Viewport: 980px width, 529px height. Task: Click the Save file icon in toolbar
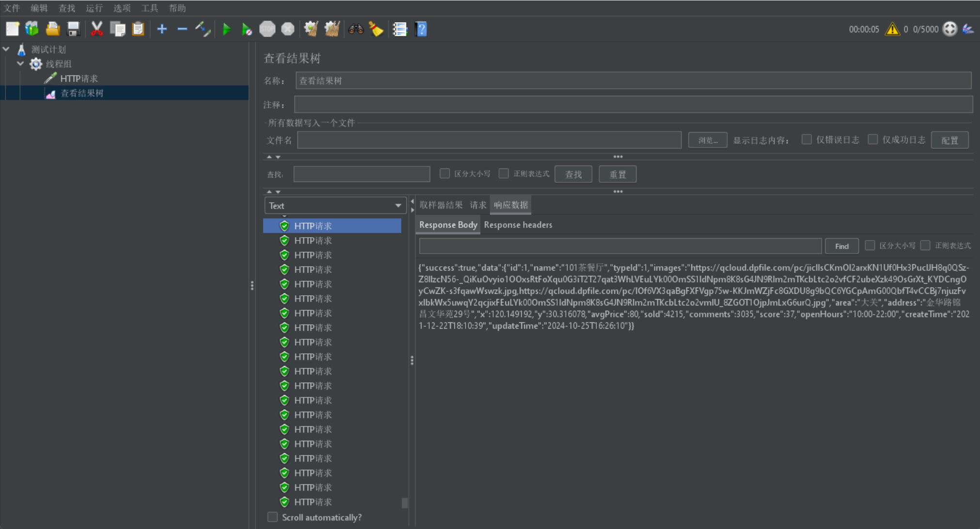(73, 29)
